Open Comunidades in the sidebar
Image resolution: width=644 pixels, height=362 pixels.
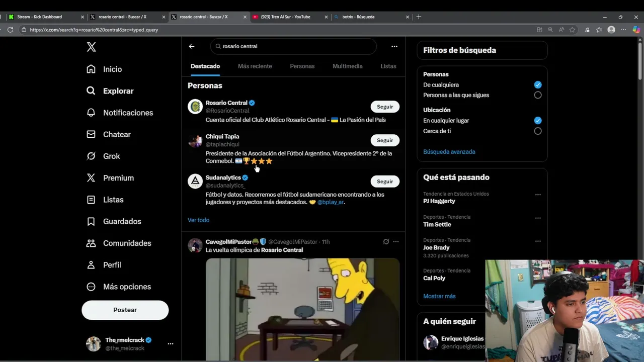coord(118,243)
